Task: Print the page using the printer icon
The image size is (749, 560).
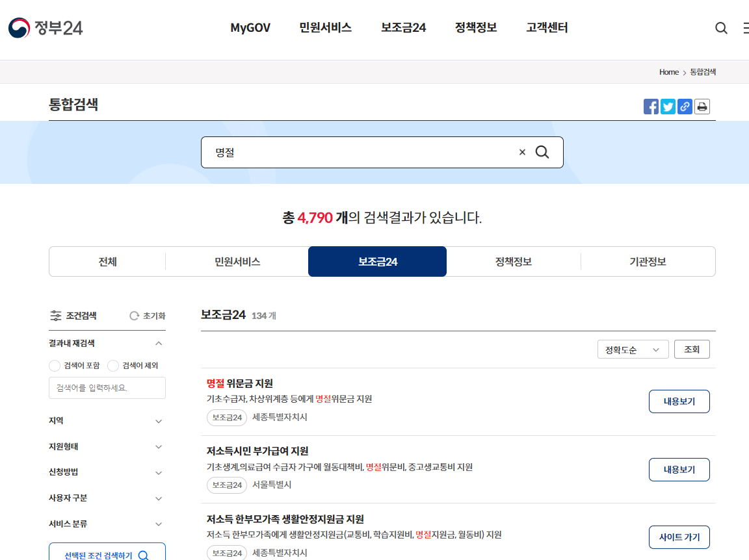Action: (702, 106)
